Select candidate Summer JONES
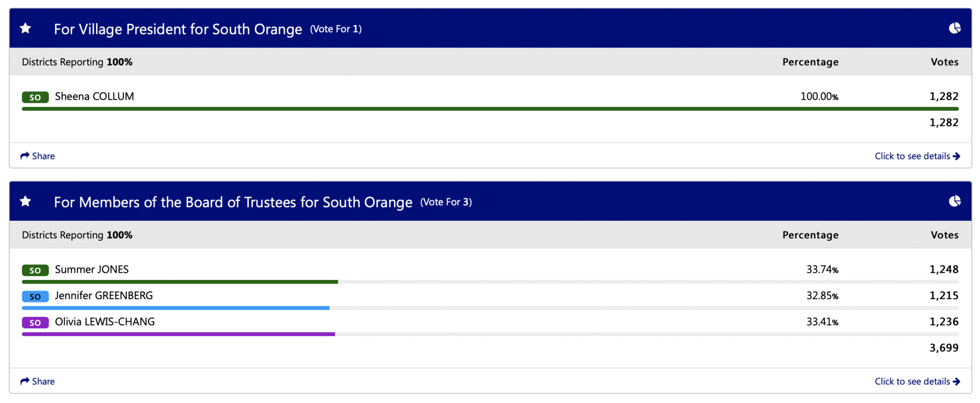 tap(92, 269)
